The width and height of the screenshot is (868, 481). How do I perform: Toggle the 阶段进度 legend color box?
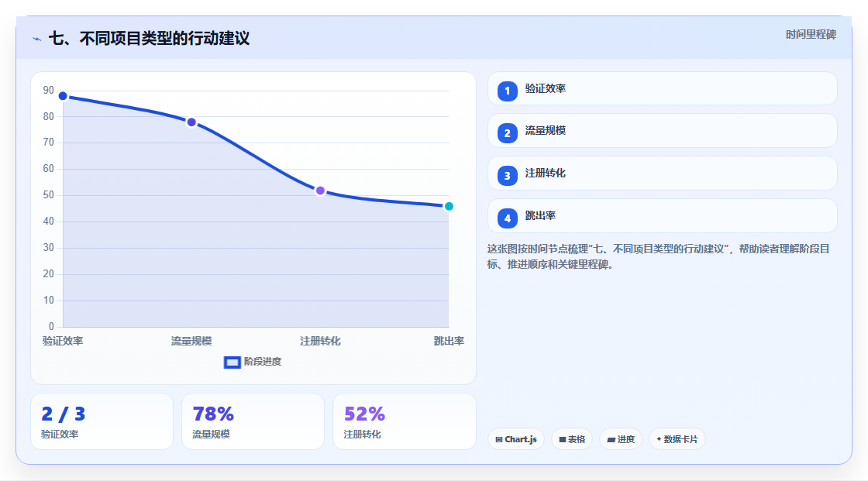[x=232, y=362]
